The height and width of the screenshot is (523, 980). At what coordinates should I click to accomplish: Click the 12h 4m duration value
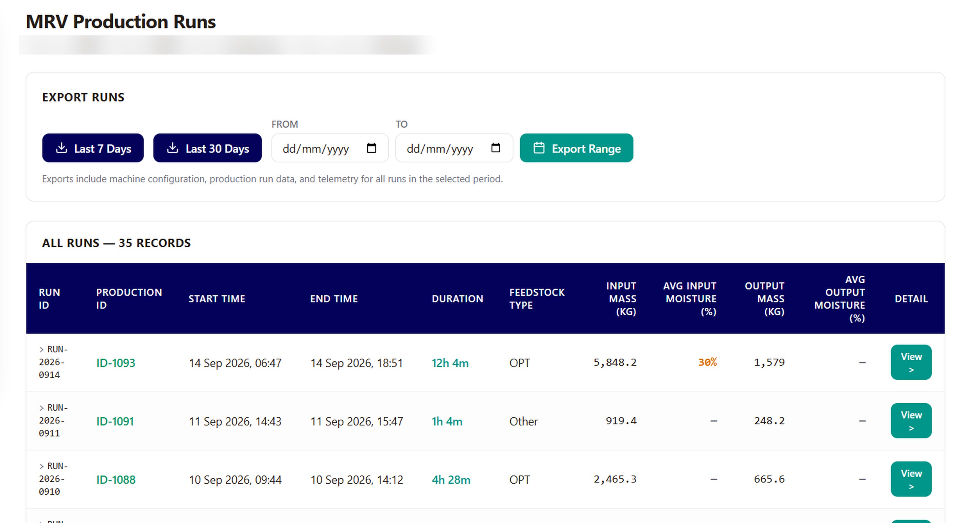tap(450, 363)
